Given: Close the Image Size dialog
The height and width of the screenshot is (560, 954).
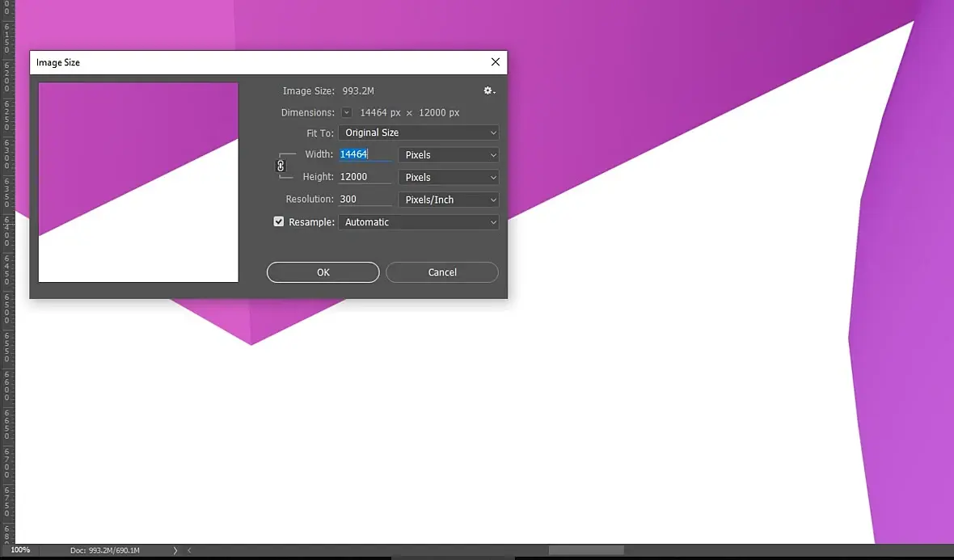Looking at the screenshot, I should 496,62.
